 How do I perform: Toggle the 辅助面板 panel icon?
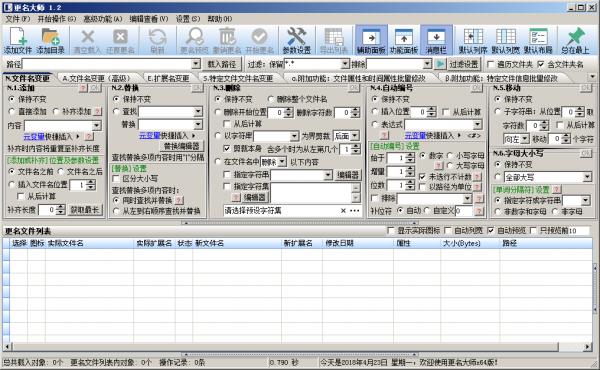click(371, 40)
